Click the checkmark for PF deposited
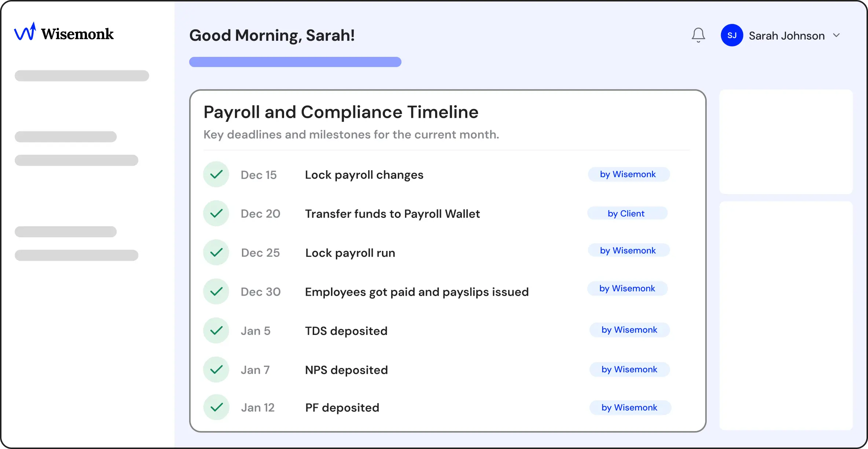This screenshot has height=449, width=868. click(x=216, y=407)
